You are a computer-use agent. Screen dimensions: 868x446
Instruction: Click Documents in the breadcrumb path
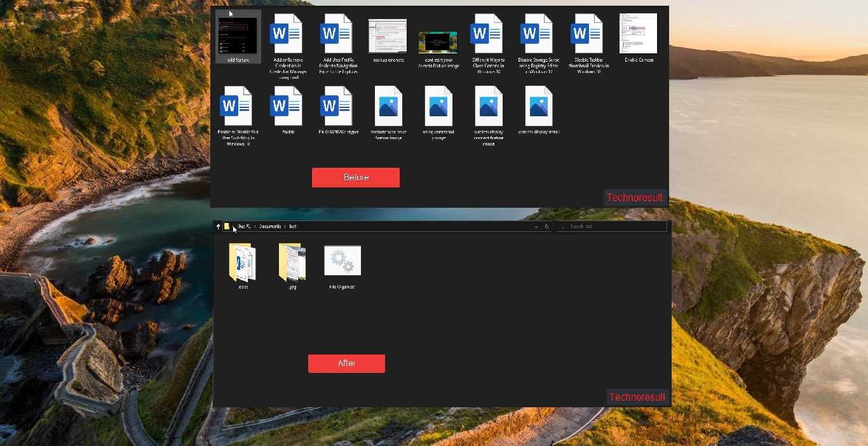270,226
